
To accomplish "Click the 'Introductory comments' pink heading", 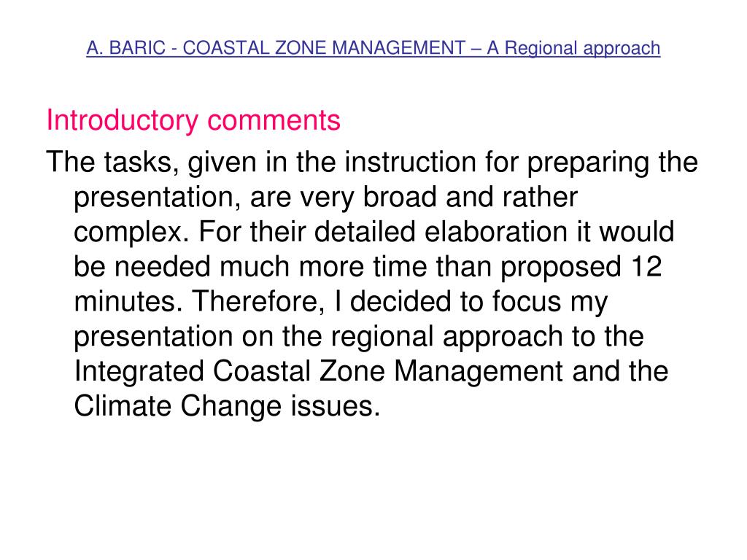I will tap(193, 120).
